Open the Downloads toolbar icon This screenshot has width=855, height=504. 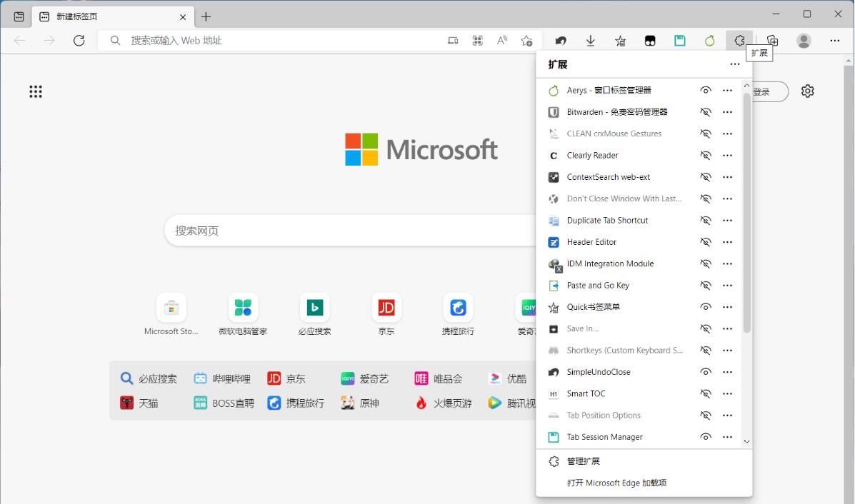[x=591, y=40]
